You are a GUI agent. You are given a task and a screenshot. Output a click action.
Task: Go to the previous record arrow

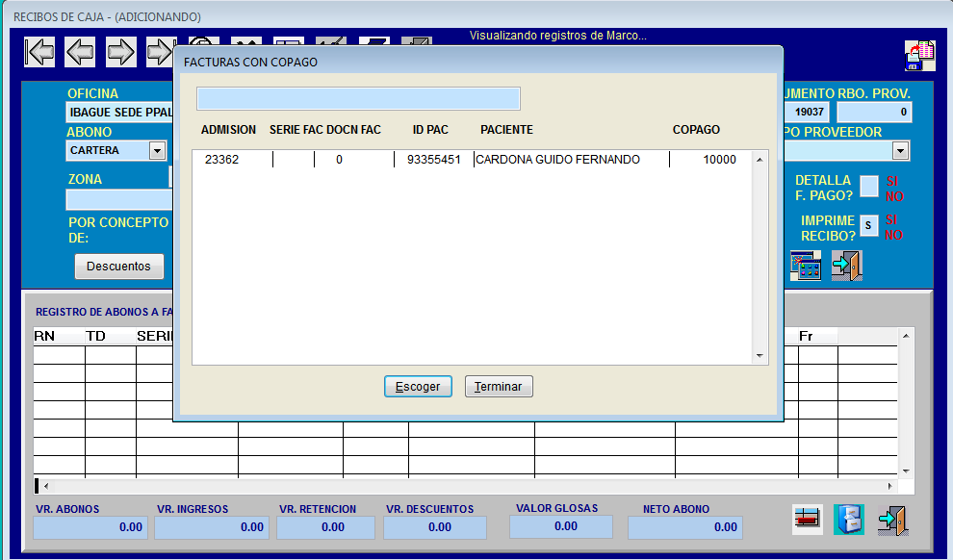pyautogui.click(x=80, y=52)
